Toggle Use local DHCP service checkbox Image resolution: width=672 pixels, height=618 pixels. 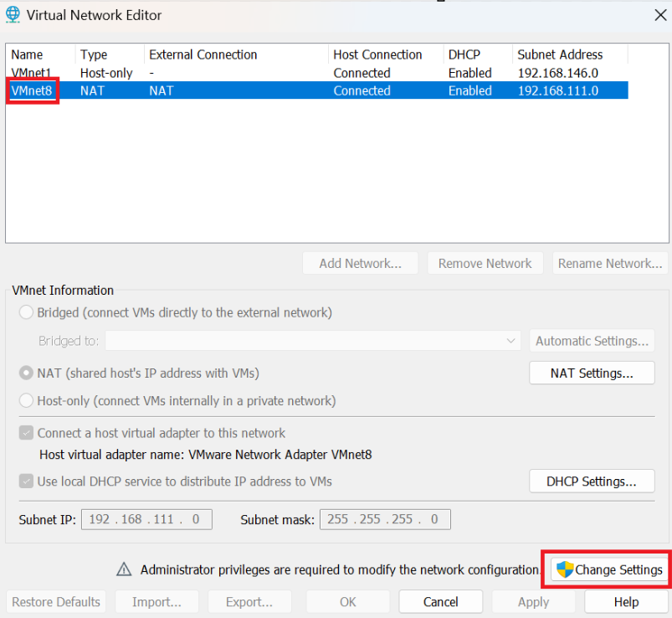(26, 482)
